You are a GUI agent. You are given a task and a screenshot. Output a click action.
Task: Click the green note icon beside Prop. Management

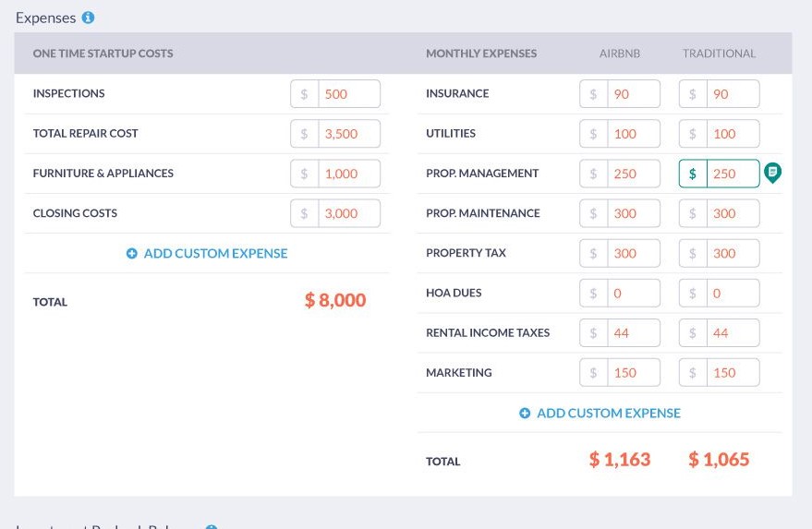pos(773,173)
